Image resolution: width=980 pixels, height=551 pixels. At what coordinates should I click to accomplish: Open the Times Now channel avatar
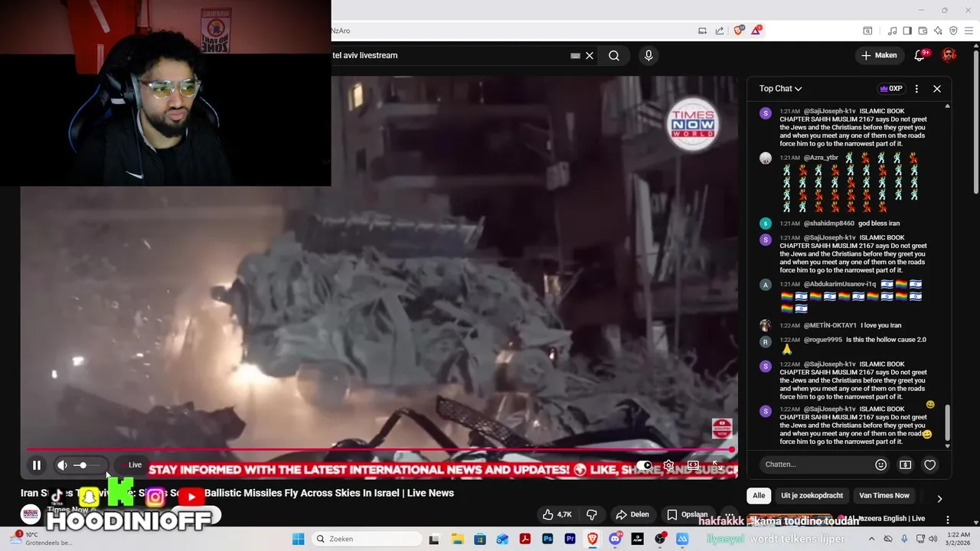(31, 514)
